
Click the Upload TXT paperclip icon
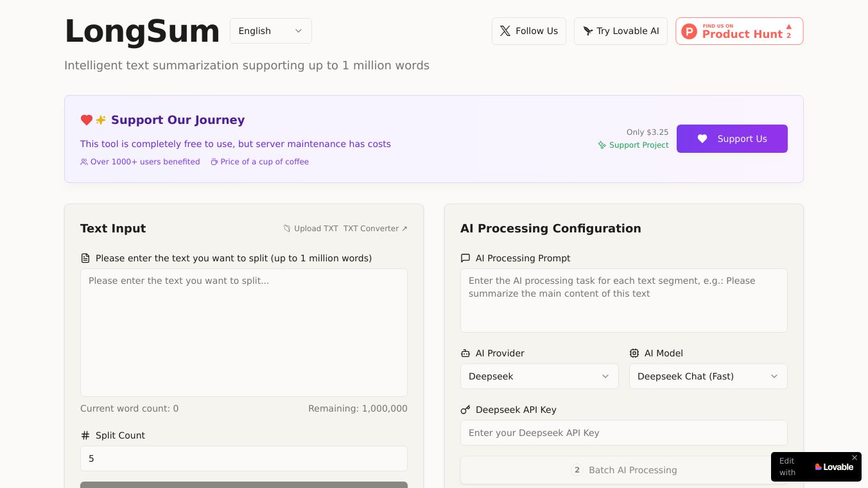tap(287, 229)
